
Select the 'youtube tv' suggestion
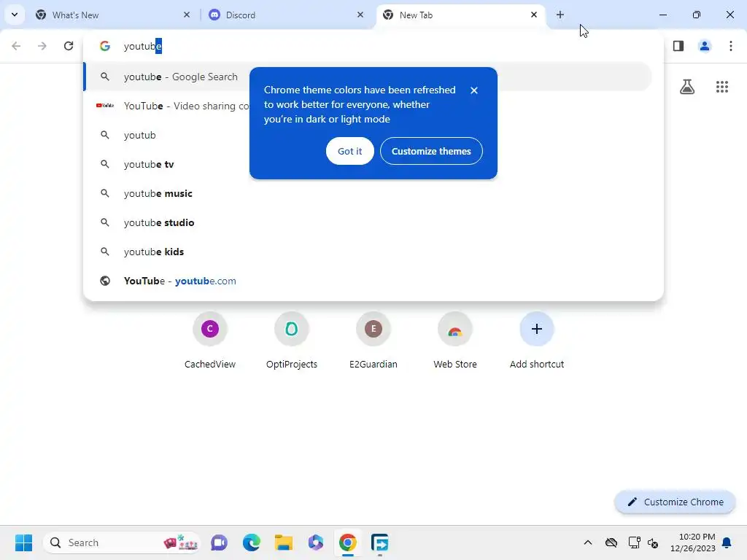click(368, 164)
